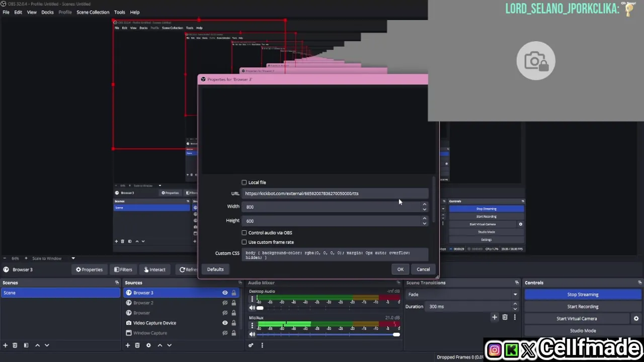
Task: Add a new scene with the plus icon
Action: pos(6,345)
